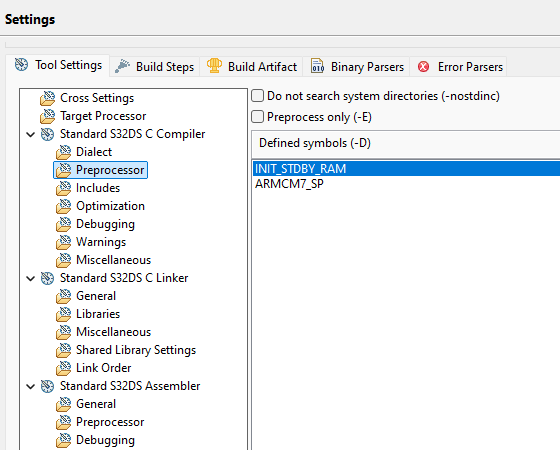Select the 'Standard S32DS C Linker' label
The width and height of the screenshot is (560, 450).
pos(124,278)
